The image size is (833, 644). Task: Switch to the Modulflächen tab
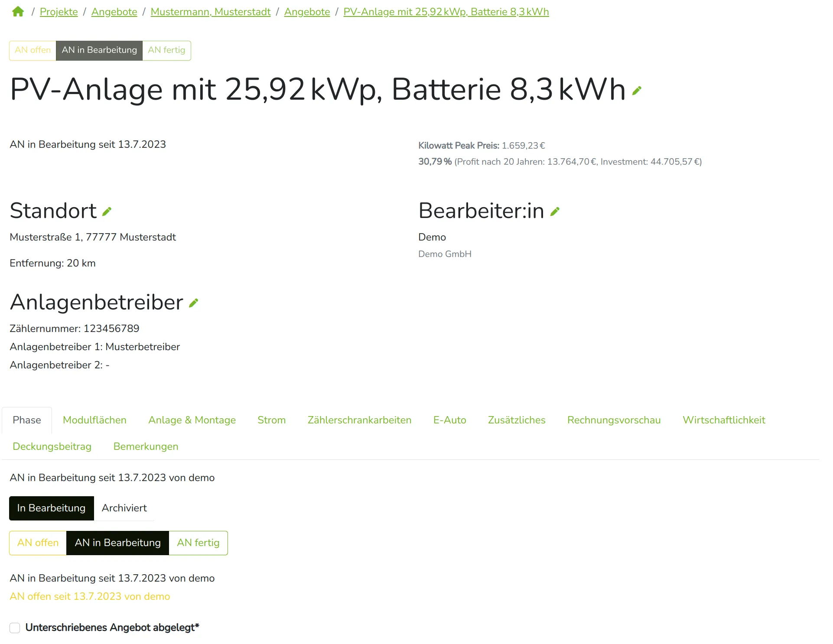(x=94, y=420)
